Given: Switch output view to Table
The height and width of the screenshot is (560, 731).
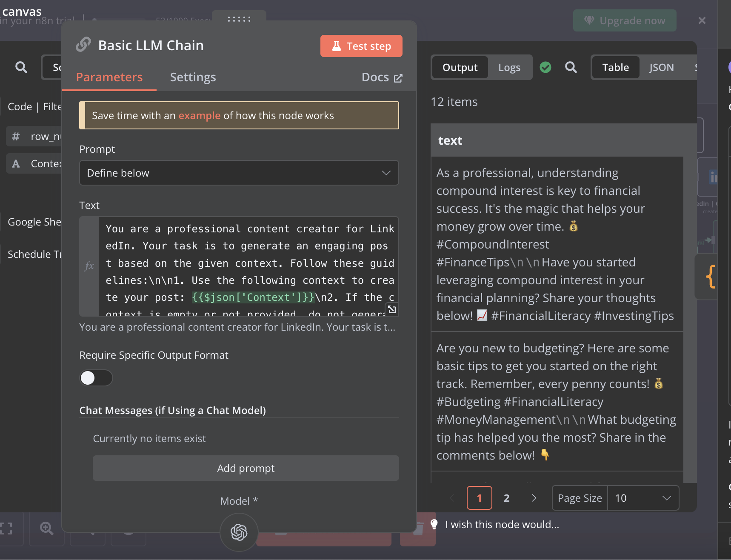Looking at the screenshot, I should [615, 67].
